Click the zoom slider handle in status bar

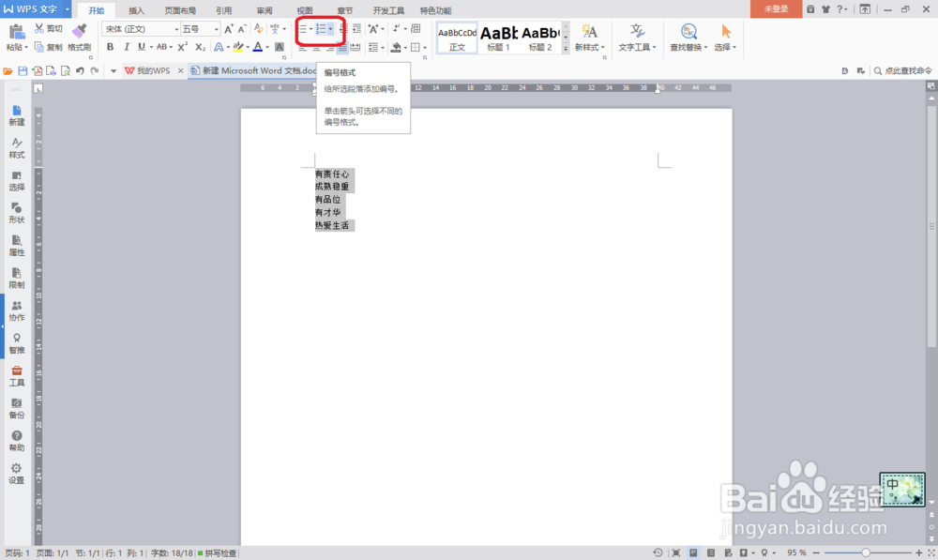pos(866,552)
